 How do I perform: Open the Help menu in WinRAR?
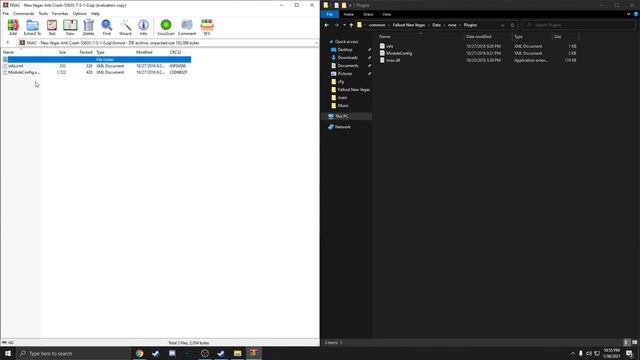[95, 13]
